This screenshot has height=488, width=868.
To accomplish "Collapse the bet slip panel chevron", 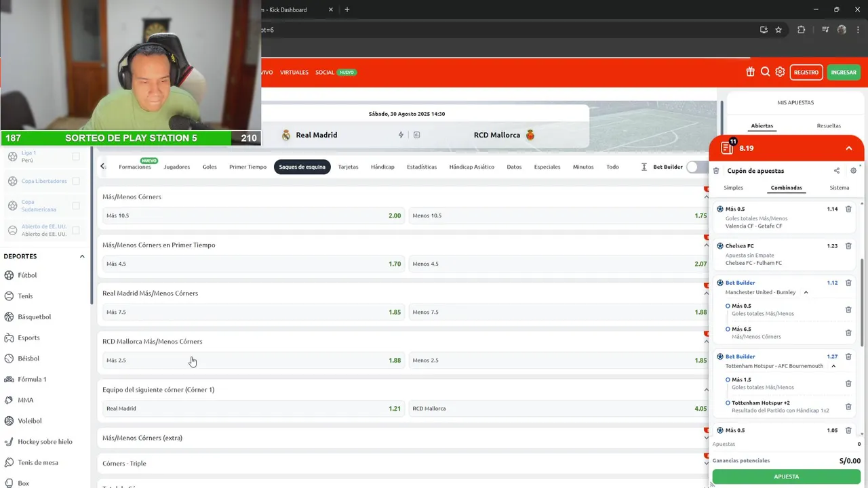I will coord(848,148).
